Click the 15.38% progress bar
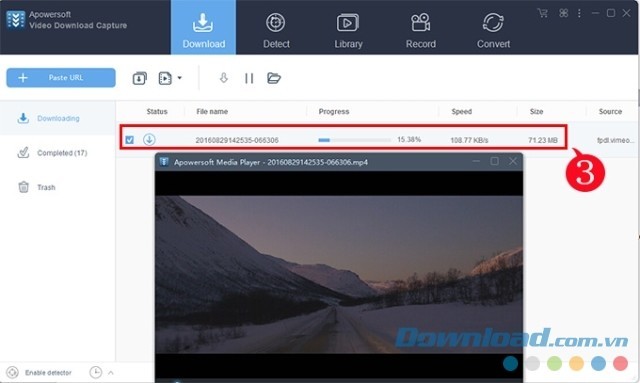The image size is (640, 383). [354, 140]
